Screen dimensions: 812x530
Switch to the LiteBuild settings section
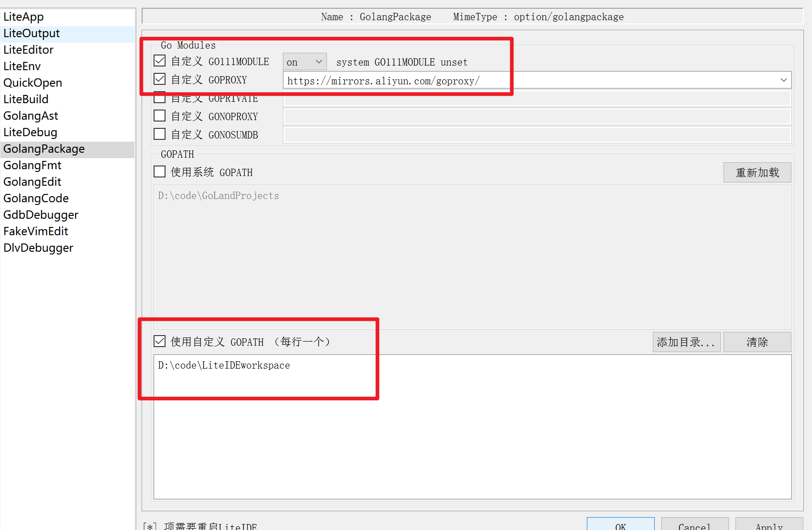pos(26,99)
